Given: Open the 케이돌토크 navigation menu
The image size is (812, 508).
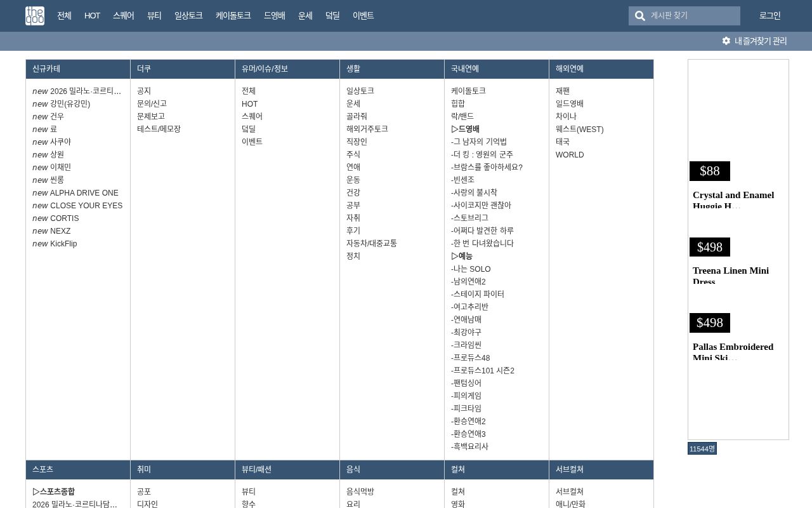Looking at the screenshot, I should coord(233,16).
